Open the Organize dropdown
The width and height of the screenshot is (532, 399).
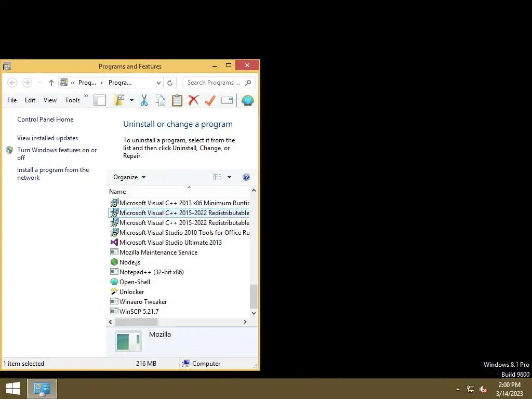pyautogui.click(x=129, y=177)
